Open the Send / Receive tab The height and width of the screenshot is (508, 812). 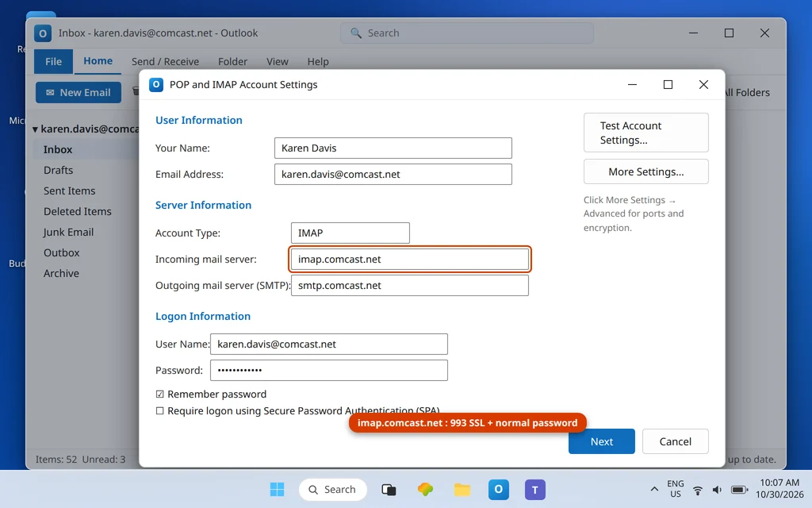point(165,61)
